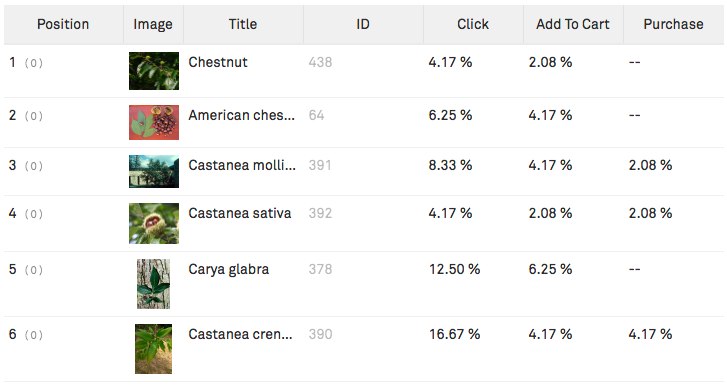Select the American chestnut seeds thumbnail
This screenshot has height=387, width=727.
click(x=154, y=122)
